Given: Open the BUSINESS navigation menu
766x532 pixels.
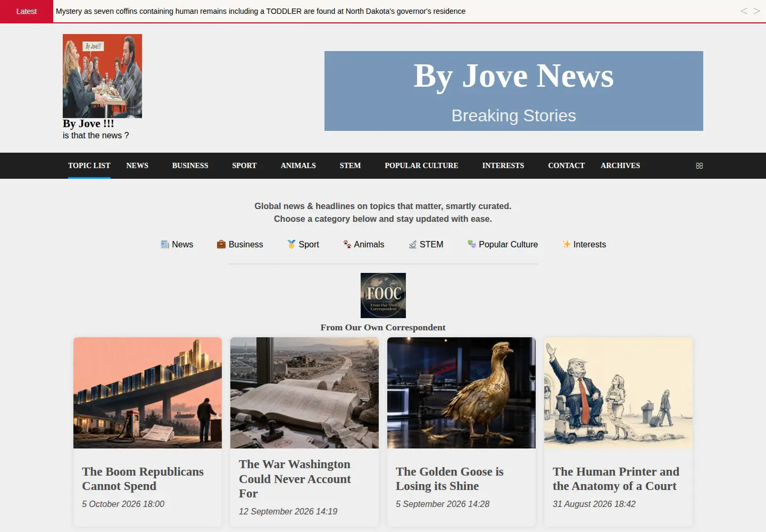Looking at the screenshot, I should click(x=190, y=165).
